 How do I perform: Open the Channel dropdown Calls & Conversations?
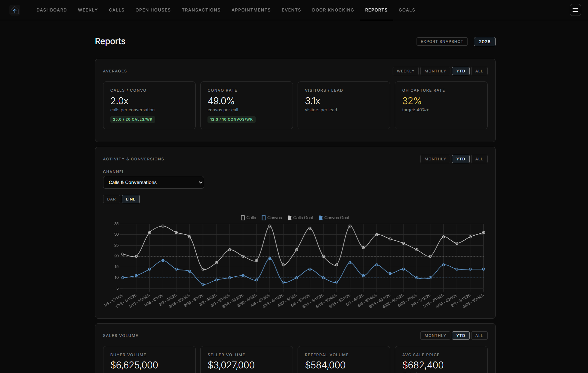(153, 182)
